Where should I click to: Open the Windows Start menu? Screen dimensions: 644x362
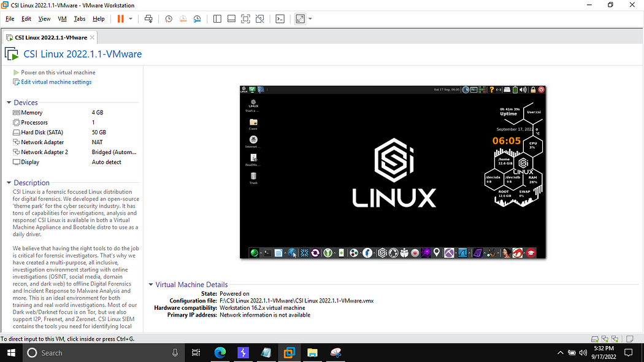coord(11,353)
